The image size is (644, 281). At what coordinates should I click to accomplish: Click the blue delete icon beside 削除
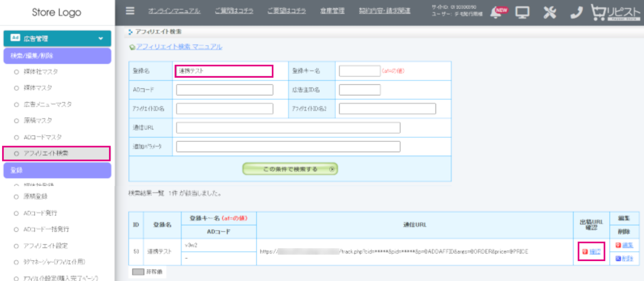tap(618, 258)
